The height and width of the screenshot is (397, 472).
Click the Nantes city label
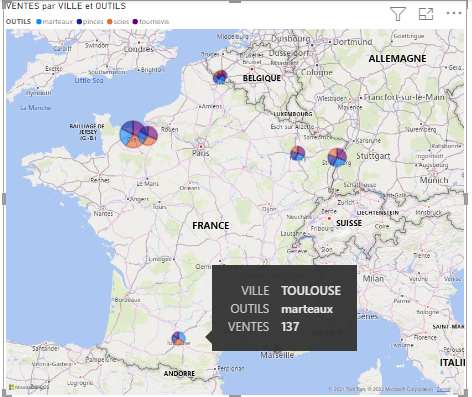[x=103, y=214]
